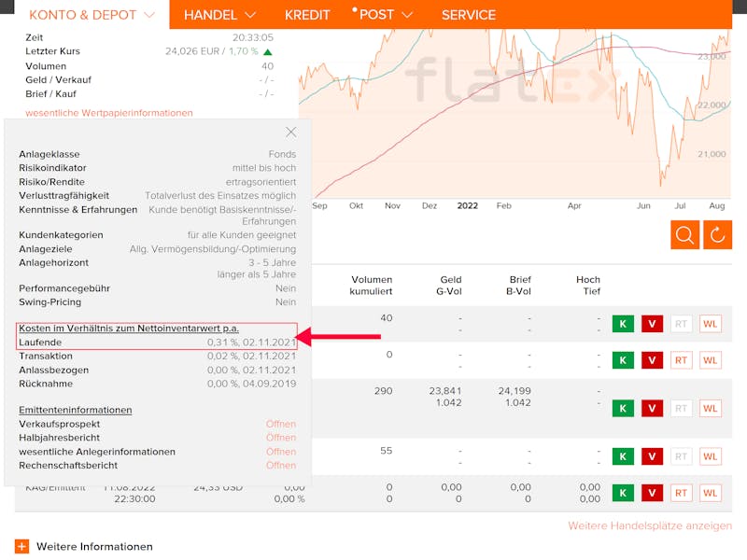Click the Brief B-Vol column header
Screen dimensions: 747x560
click(519, 286)
